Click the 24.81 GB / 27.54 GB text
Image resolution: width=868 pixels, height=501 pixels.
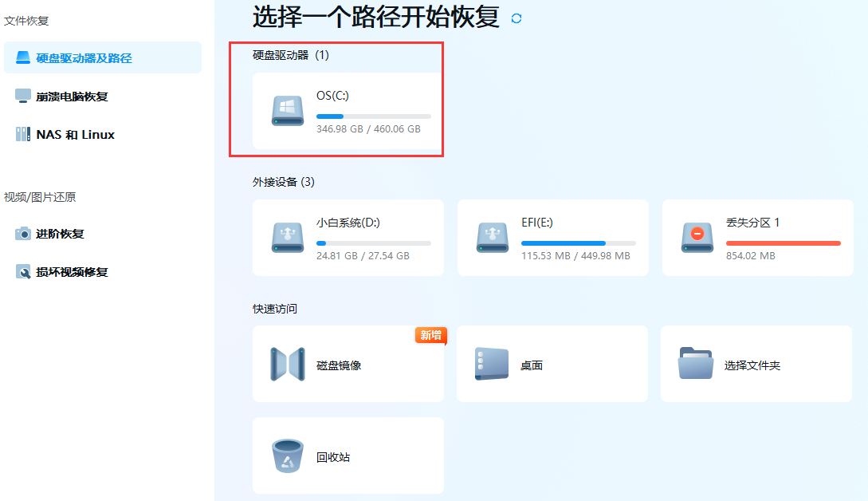pyautogui.click(x=363, y=255)
